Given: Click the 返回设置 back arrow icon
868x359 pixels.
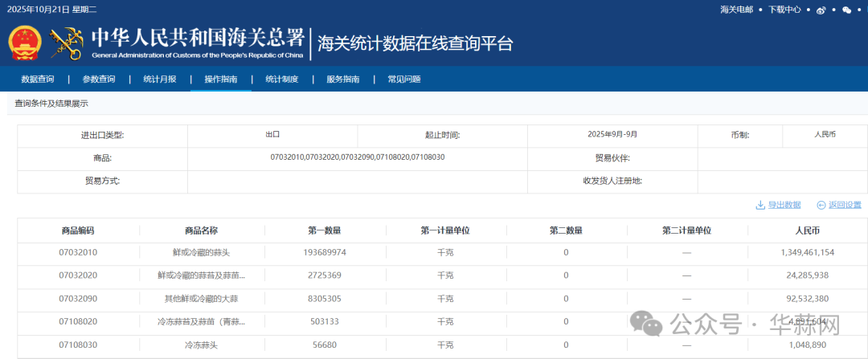Looking at the screenshot, I should coord(821,205).
